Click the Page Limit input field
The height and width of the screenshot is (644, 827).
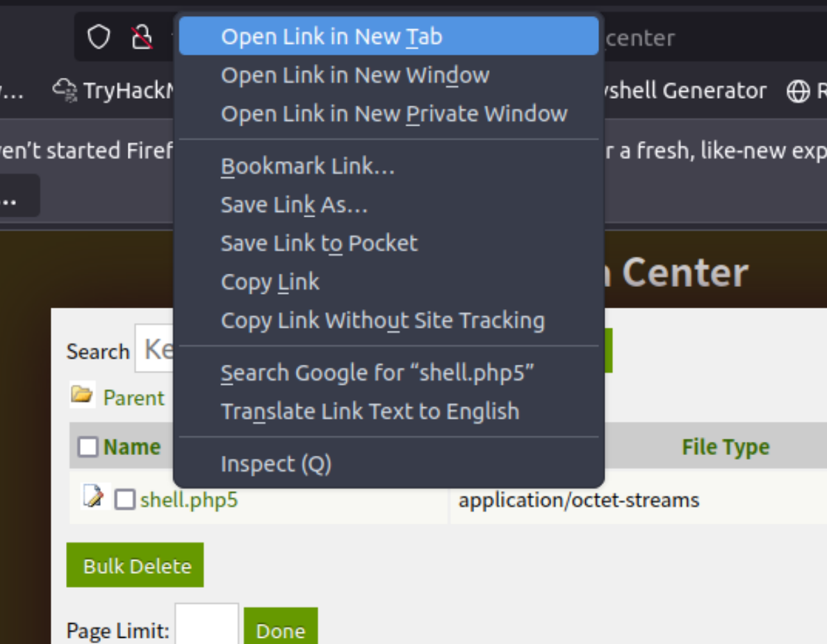[x=207, y=625]
